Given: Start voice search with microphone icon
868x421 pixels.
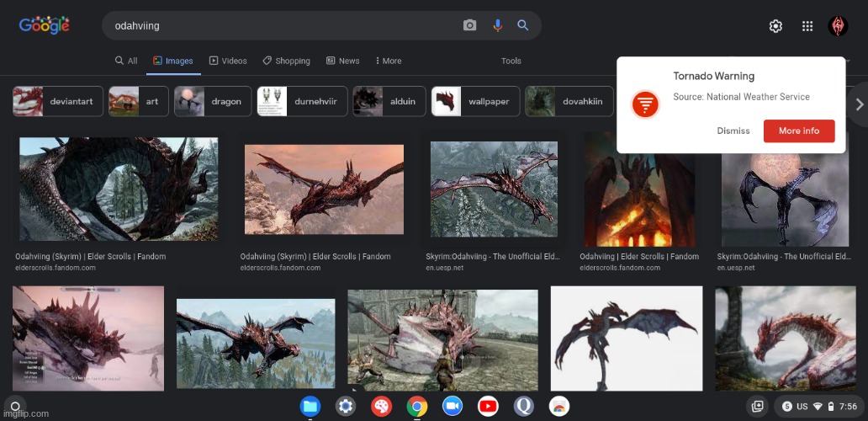Looking at the screenshot, I should 498,25.
